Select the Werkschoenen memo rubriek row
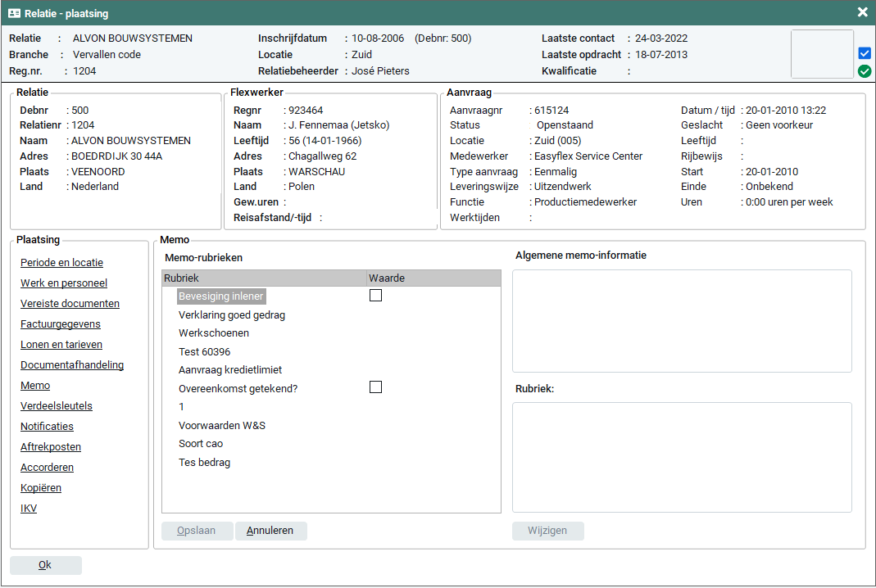Viewport: 876px width, 588px height. point(214,333)
